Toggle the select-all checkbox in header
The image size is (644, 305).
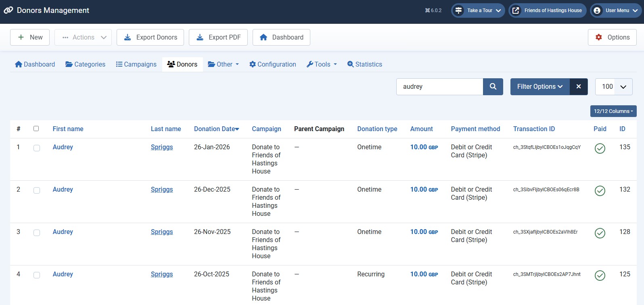click(x=36, y=129)
